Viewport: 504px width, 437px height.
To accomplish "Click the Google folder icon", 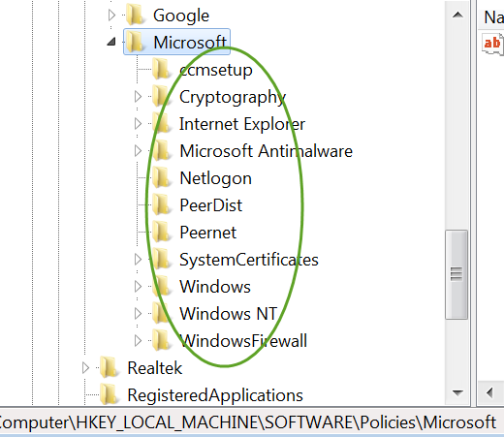I will click(x=135, y=15).
